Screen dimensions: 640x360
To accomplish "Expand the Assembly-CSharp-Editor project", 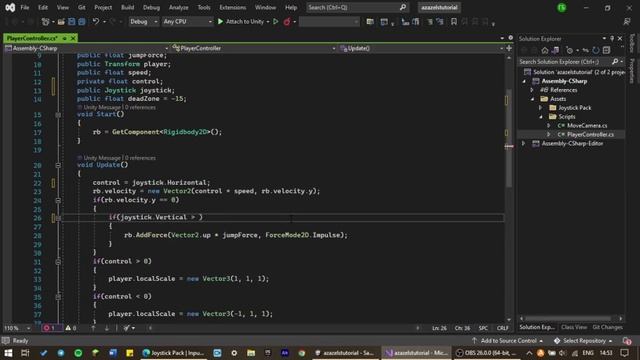I will [524, 143].
